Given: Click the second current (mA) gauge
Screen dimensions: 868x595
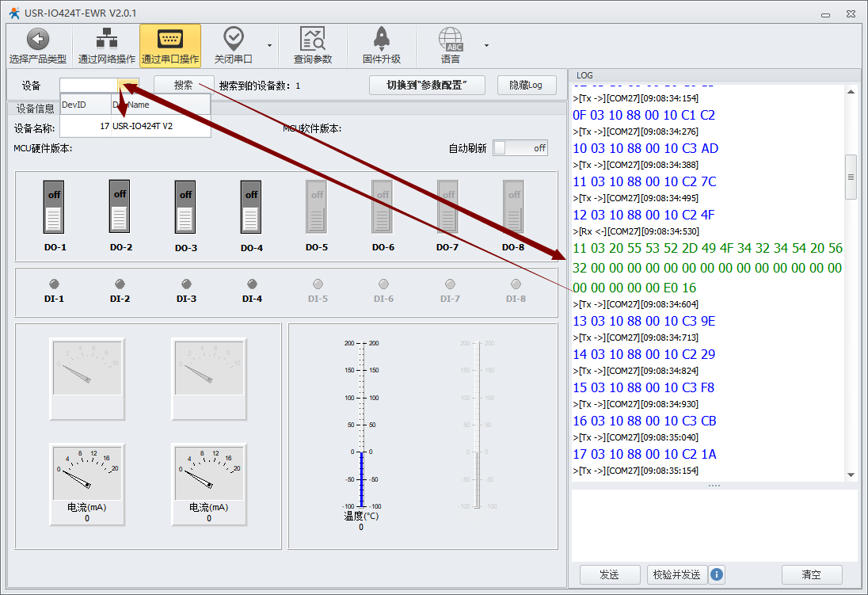Looking at the screenshot, I should [x=209, y=483].
